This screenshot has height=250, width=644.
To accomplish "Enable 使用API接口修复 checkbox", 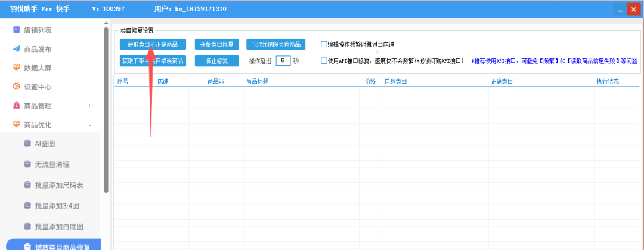I will click(324, 61).
